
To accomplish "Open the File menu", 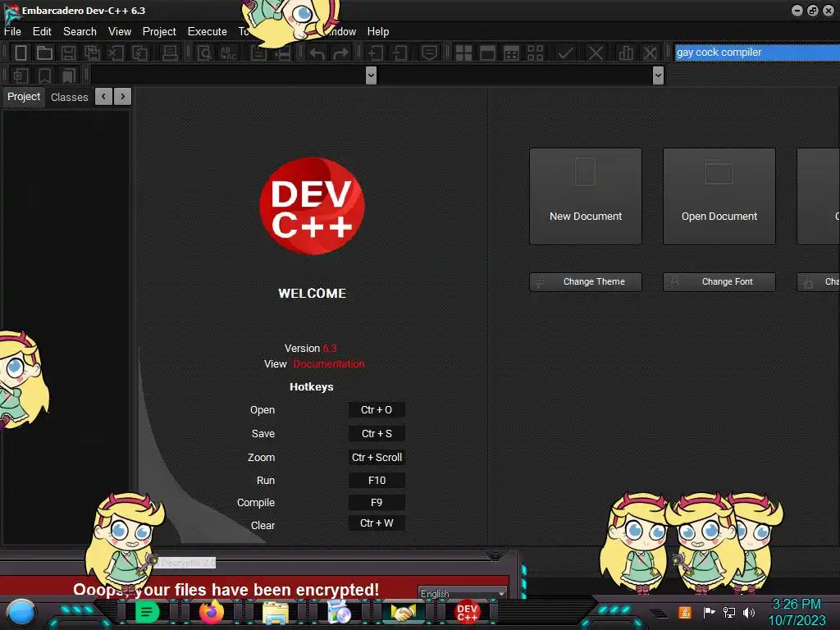I will tap(12, 32).
